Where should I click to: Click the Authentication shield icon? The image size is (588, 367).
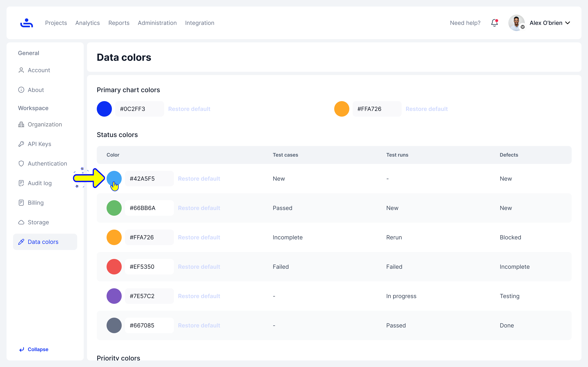click(21, 164)
